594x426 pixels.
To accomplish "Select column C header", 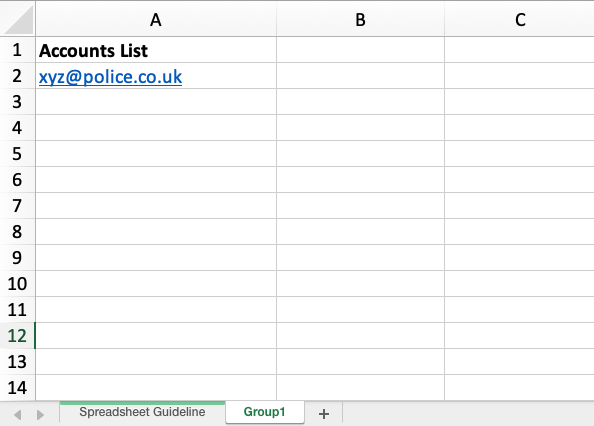I will (519, 19).
